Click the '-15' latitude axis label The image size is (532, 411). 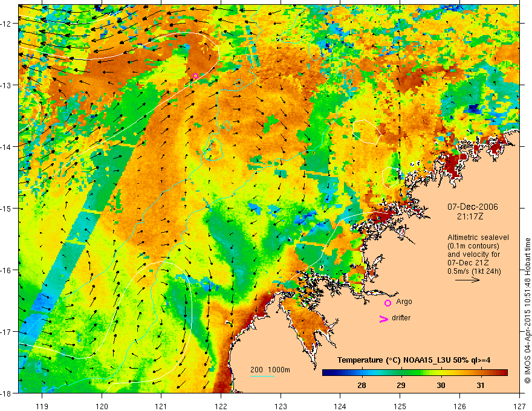[x=7, y=208]
